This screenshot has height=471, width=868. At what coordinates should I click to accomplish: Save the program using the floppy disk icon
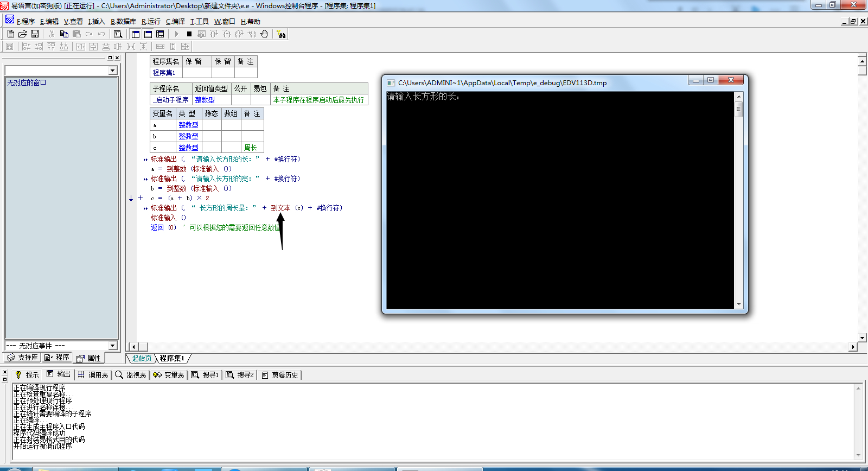tap(35, 34)
